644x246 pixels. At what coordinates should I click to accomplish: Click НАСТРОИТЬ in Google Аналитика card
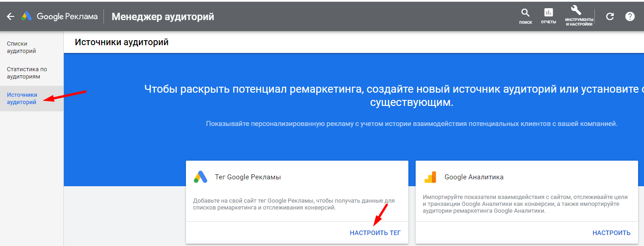(x=611, y=233)
